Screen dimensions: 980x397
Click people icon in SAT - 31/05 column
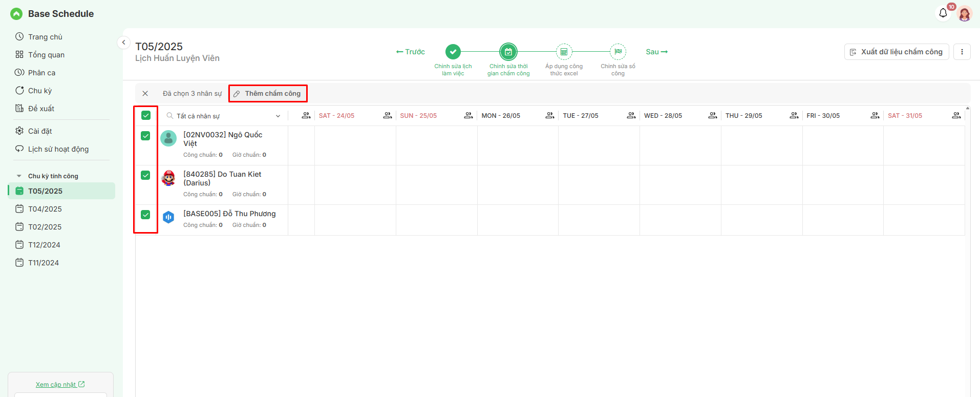click(956, 116)
